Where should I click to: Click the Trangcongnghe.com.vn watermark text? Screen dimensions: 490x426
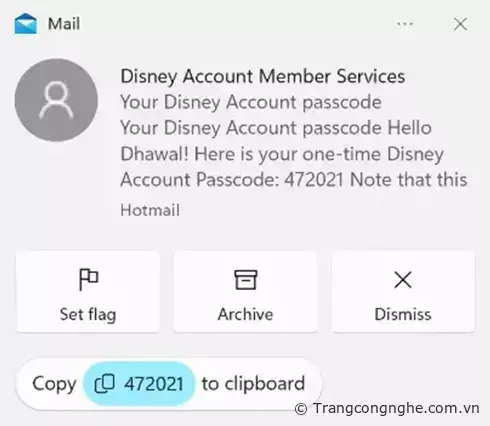pos(387,409)
